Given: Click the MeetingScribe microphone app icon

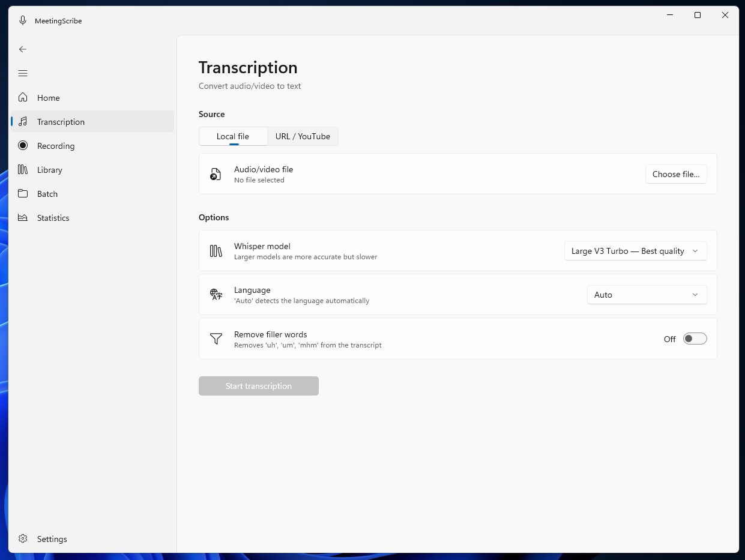Looking at the screenshot, I should point(22,20).
